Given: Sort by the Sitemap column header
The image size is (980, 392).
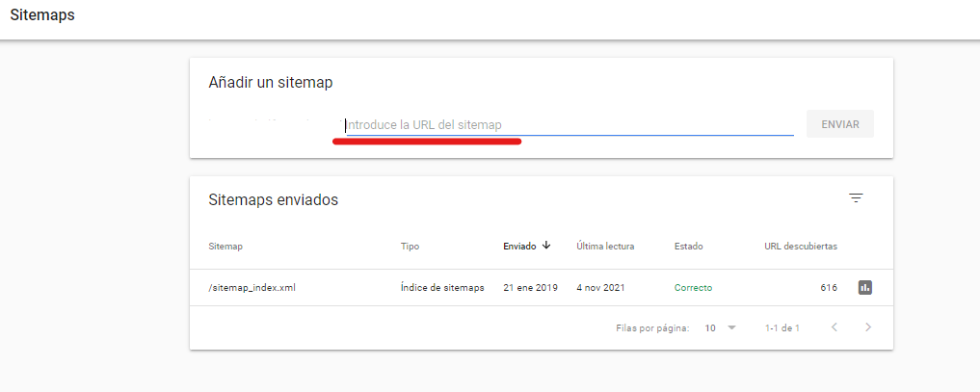Looking at the screenshot, I should click(x=225, y=247).
